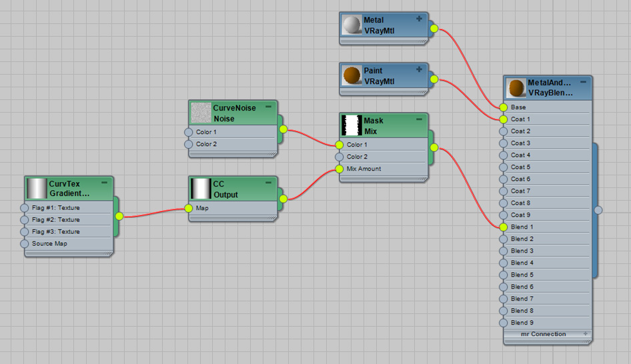Select the Paint VRayMtl node title
The image size is (631, 364).
379,76
